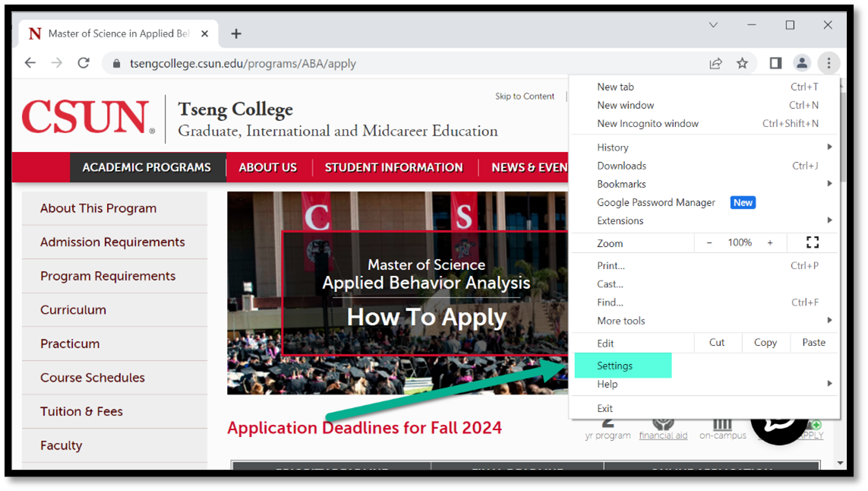Reload the current page
The width and height of the screenshot is (868, 491).
[84, 63]
